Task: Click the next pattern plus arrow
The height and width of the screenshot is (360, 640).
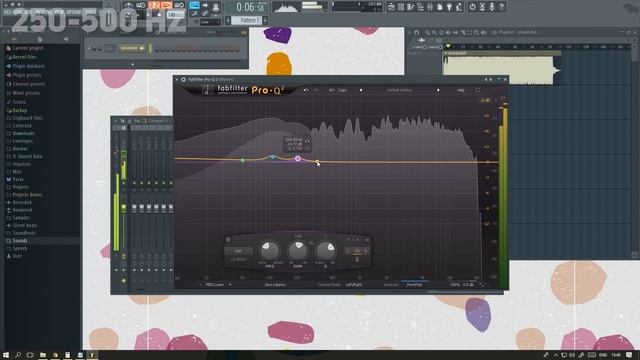Action: (x=265, y=20)
